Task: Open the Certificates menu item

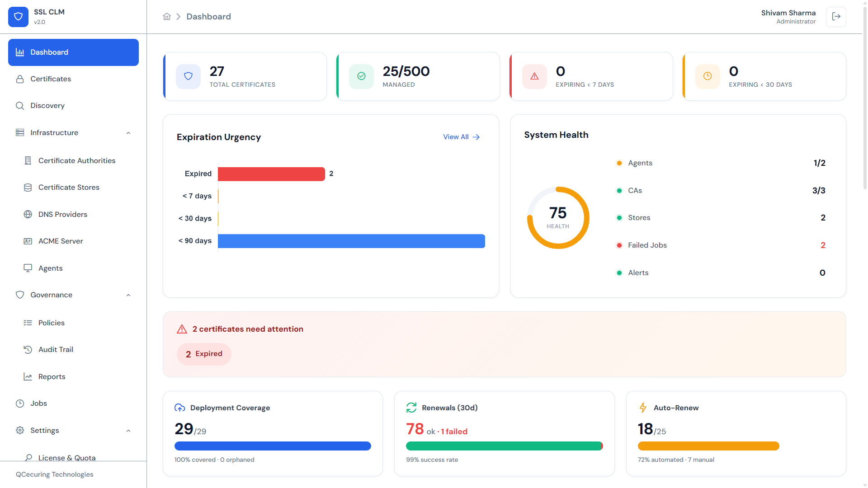Action: coord(73,79)
